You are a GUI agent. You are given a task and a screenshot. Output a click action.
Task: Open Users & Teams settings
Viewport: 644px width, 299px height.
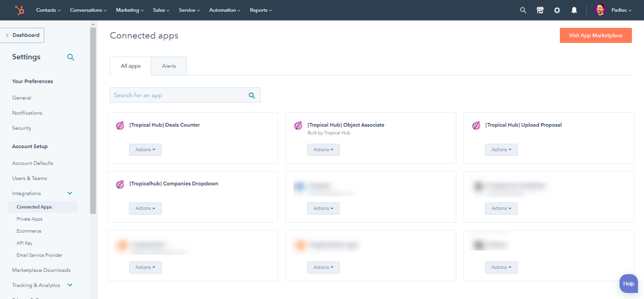[x=29, y=178]
